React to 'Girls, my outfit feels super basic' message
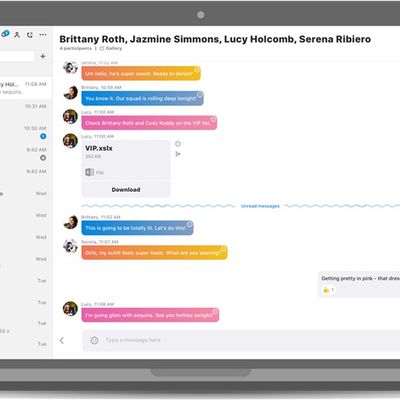Viewport: 400px width, 400px height. pos(224,249)
